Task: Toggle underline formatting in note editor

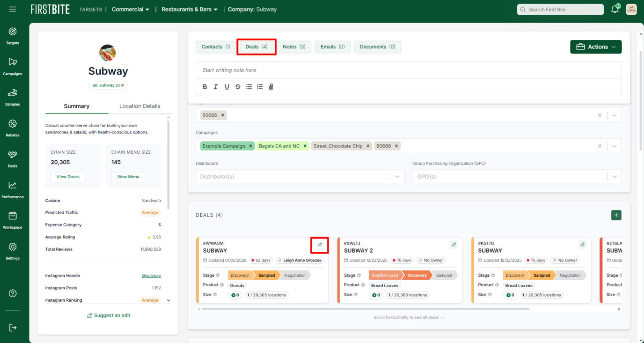Action: coord(227,87)
